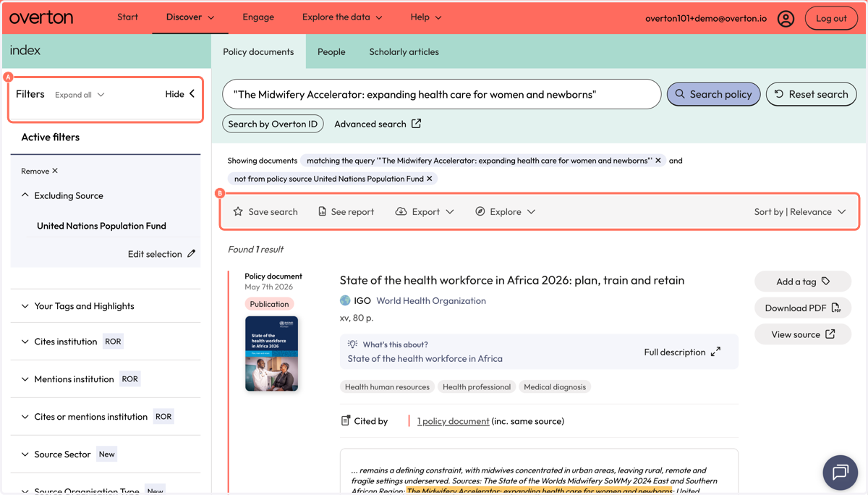Click the reset arrow icon in Reset search

tap(779, 94)
